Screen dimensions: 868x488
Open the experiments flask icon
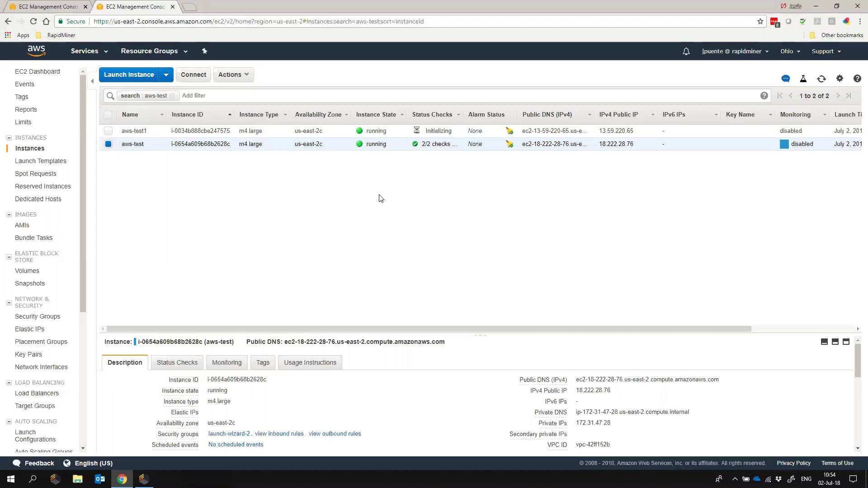click(x=803, y=79)
